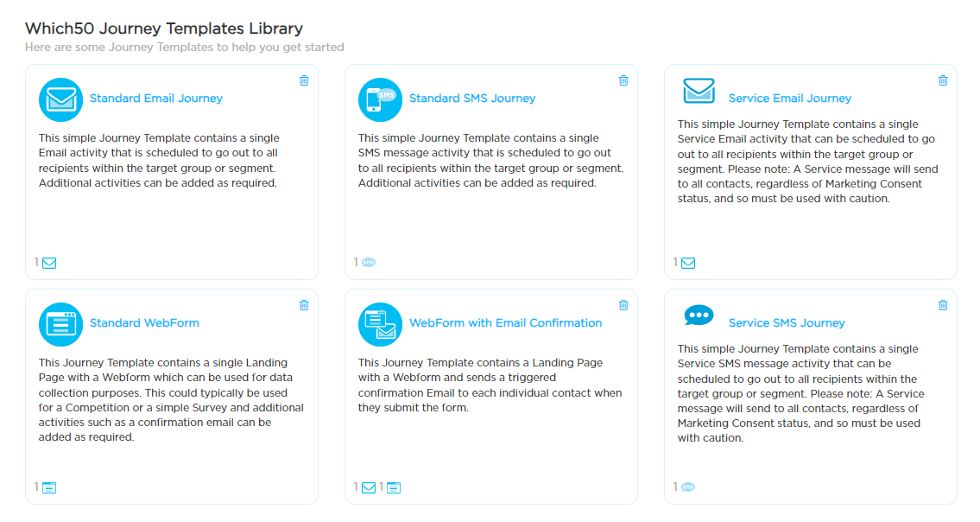Click the webform count icon in WebForm with Email Confirmation
This screenshot has width=980, height=522.
click(x=394, y=487)
